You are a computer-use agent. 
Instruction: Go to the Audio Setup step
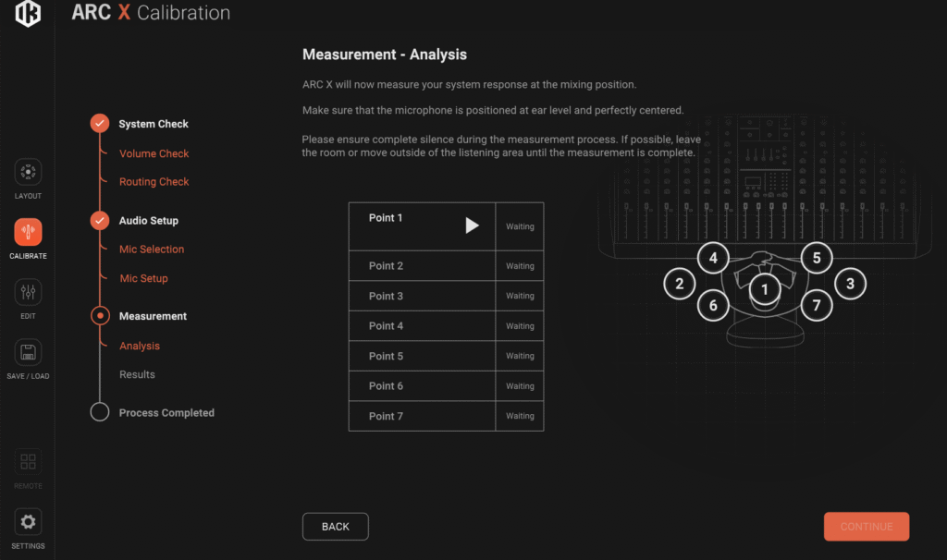point(149,220)
